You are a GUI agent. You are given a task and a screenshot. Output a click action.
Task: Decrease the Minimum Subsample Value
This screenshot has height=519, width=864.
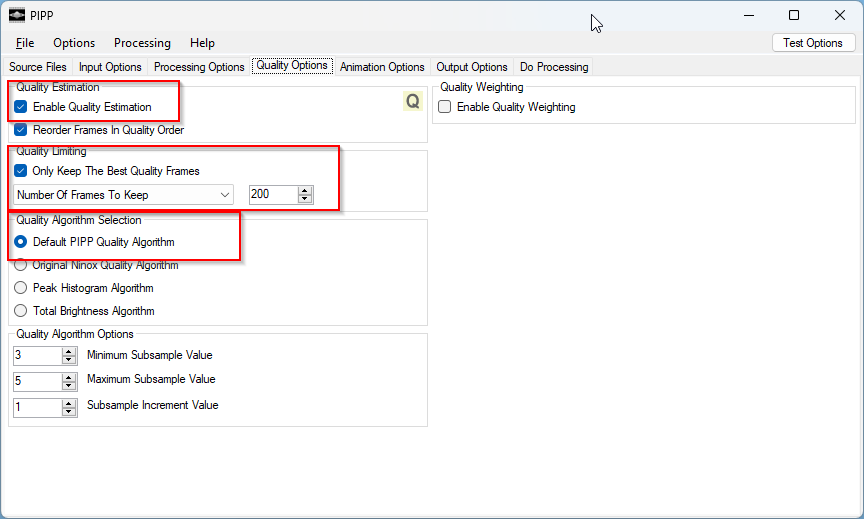(69, 360)
